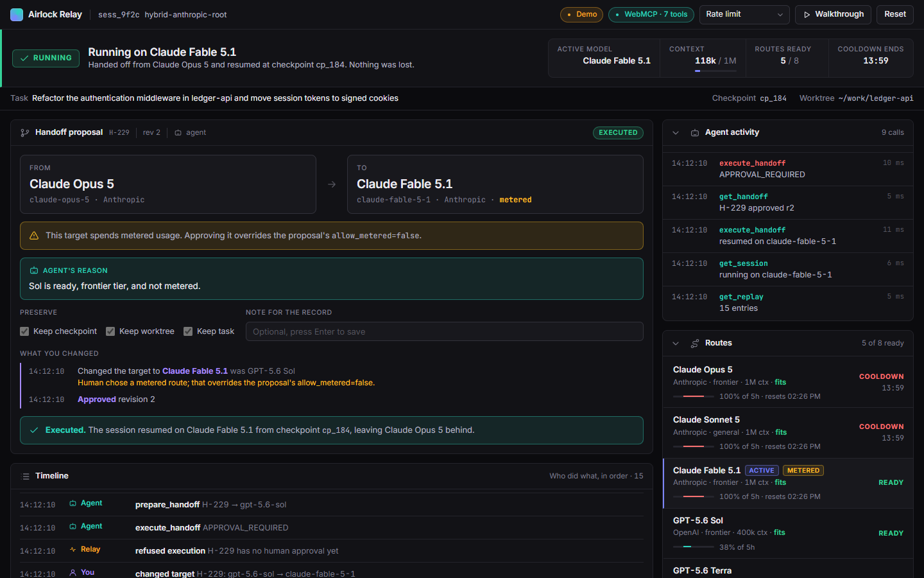The width and height of the screenshot is (924, 578).
Task: Focus the Note for the record field
Action: coord(445,331)
